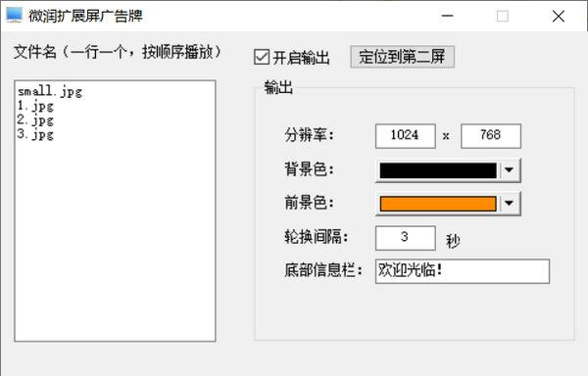Open the 背景色 dropdown arrow

tap(509, 170)
